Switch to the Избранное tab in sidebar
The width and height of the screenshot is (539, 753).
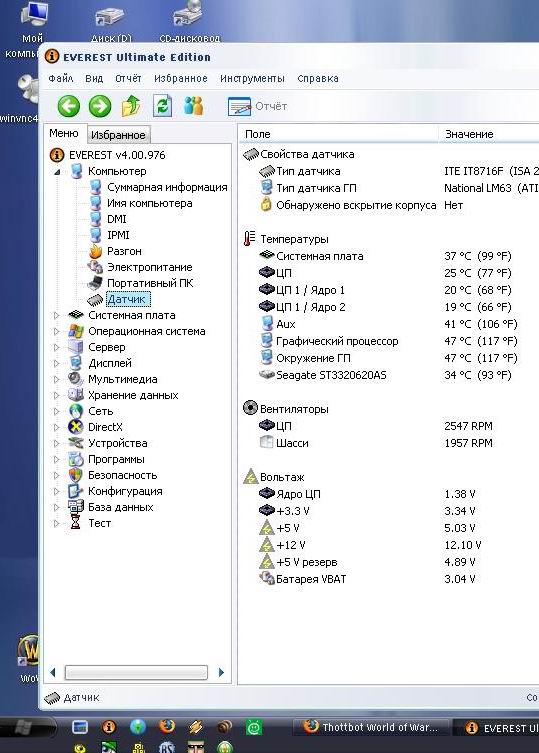coord(118,135)
